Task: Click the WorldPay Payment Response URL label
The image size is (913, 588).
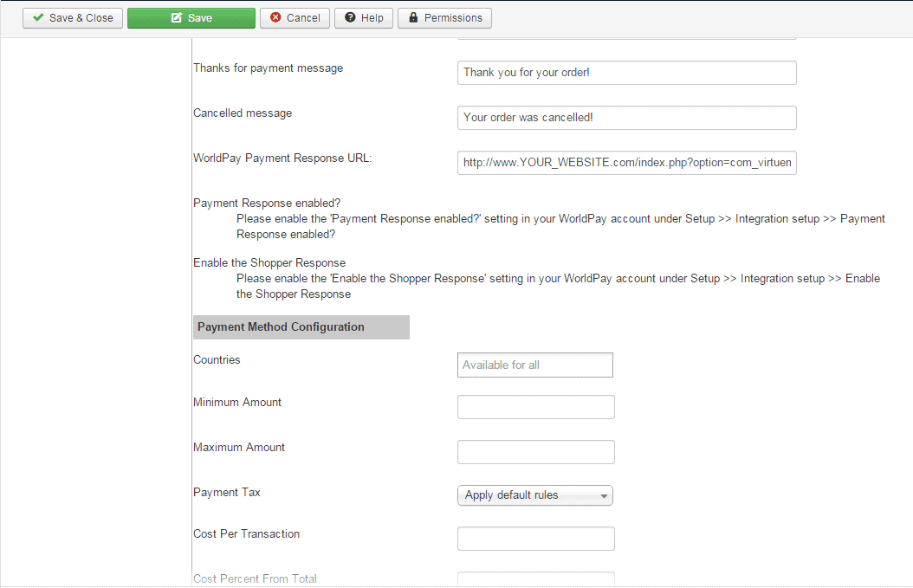Action: [x=282, y=158]
